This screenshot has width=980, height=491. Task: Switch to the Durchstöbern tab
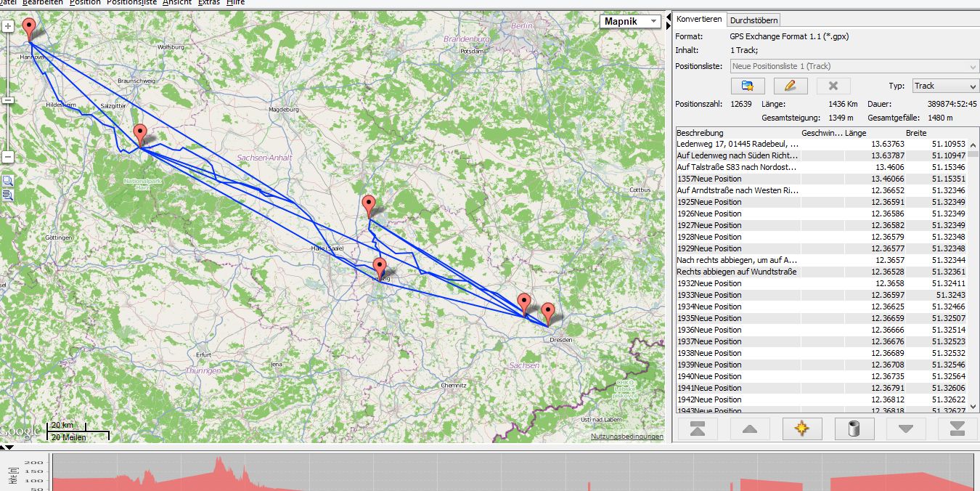754,20
